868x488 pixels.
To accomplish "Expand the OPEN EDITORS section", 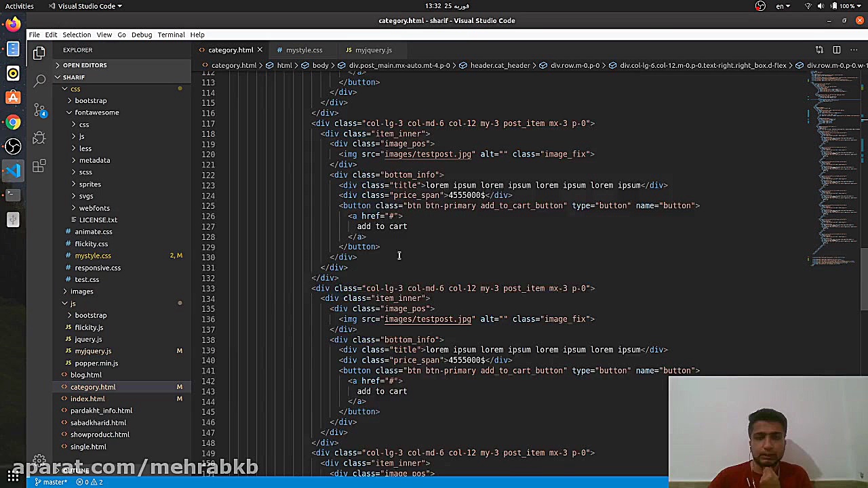I will (x=85, y=65).
